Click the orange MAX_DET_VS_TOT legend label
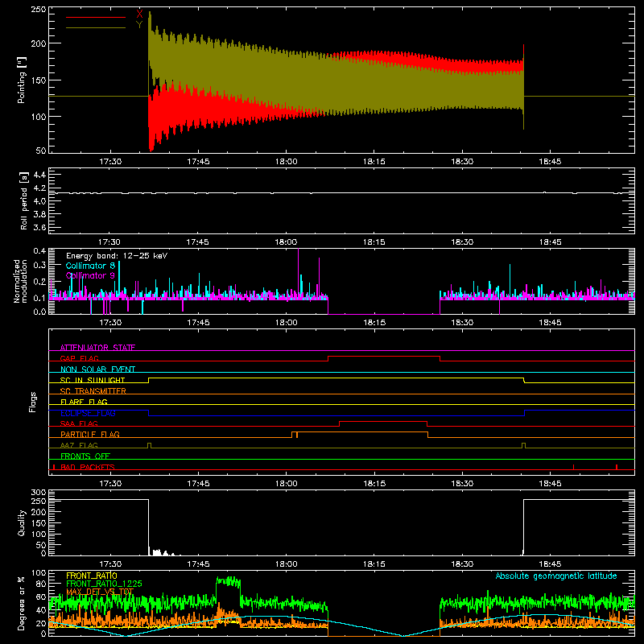 click(100, 592)
